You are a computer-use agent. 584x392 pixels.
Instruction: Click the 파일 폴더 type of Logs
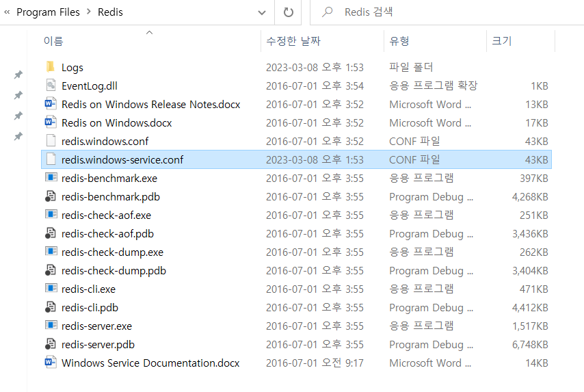point(411,67)
